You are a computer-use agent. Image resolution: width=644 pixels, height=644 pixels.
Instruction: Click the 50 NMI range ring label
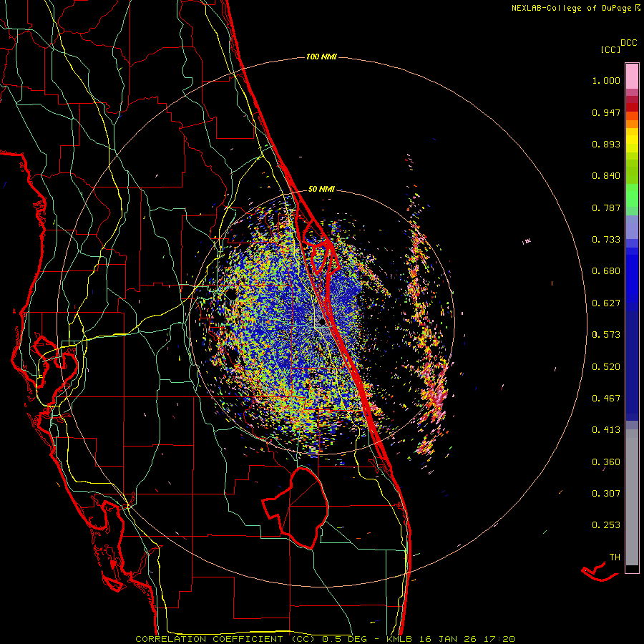(x=321, y=190)
